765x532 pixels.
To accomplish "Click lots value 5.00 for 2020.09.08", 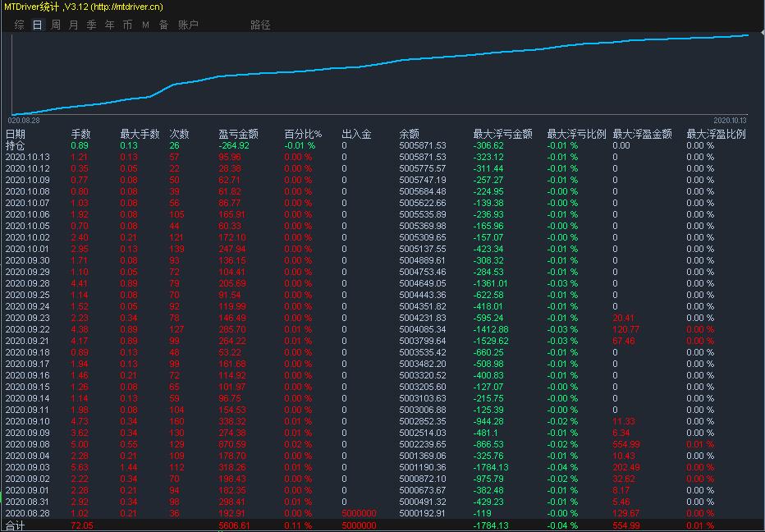I will coord(80,444).
